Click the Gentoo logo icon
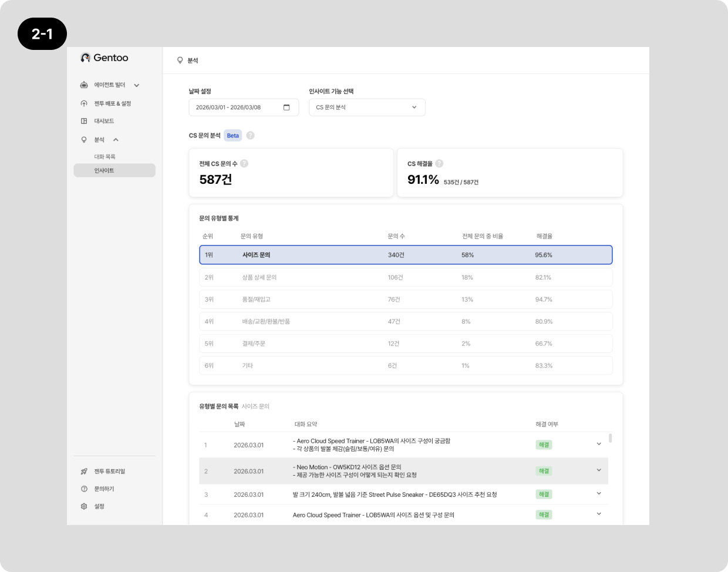The image size is (728, 572). (x=85, y=58)
